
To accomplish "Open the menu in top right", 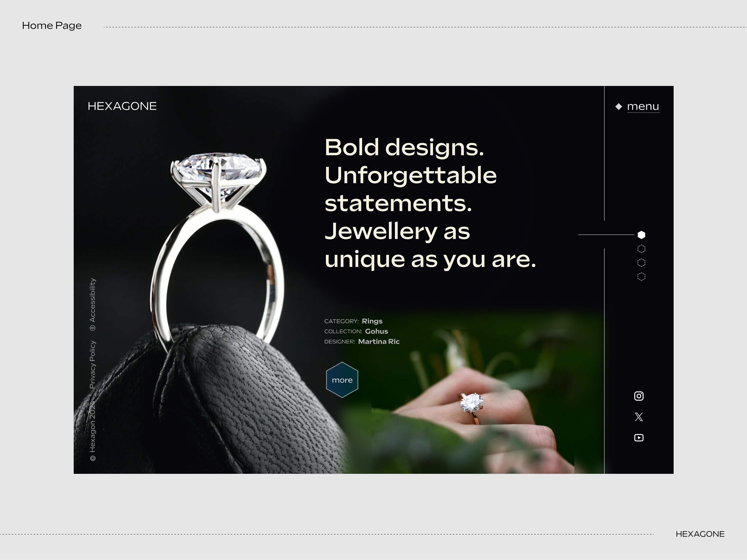I will [x=643, y=107].
